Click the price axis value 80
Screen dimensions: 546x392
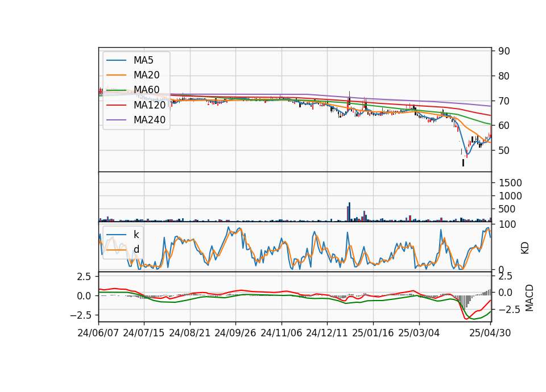click(504, 76)
